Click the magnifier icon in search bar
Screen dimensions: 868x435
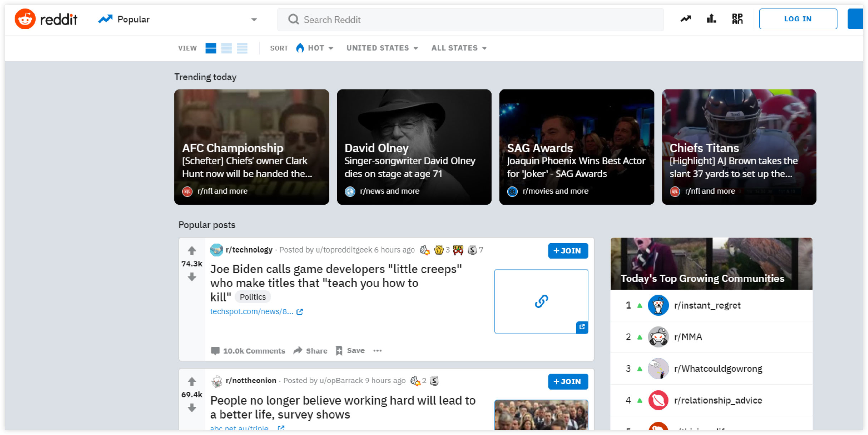294,19
